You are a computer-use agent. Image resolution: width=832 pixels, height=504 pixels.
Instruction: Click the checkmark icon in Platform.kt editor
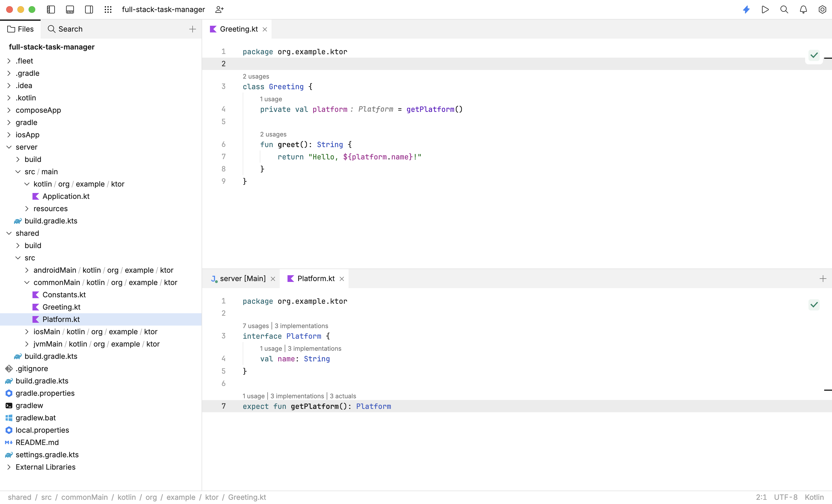(x=814, y=305)
